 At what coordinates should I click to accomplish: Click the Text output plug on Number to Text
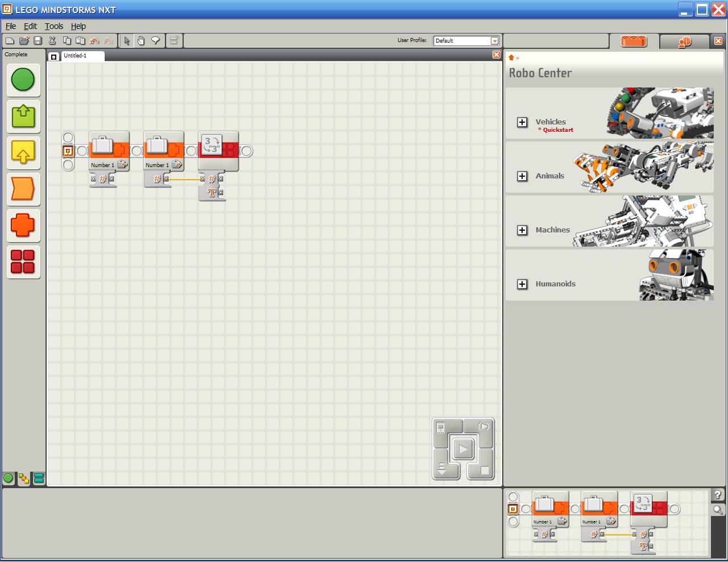(x=221, y=193)
